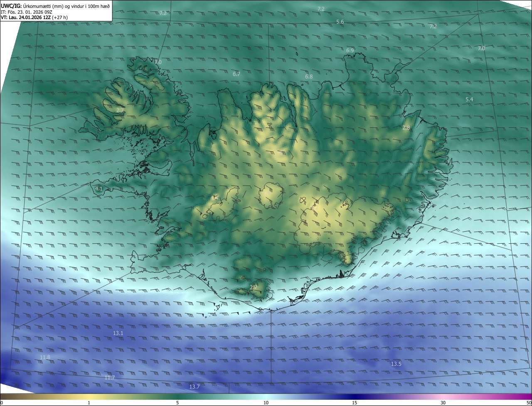Screen dimensions: 532x406
Task: Click the legend tick label 10
Action: [266, 403]
